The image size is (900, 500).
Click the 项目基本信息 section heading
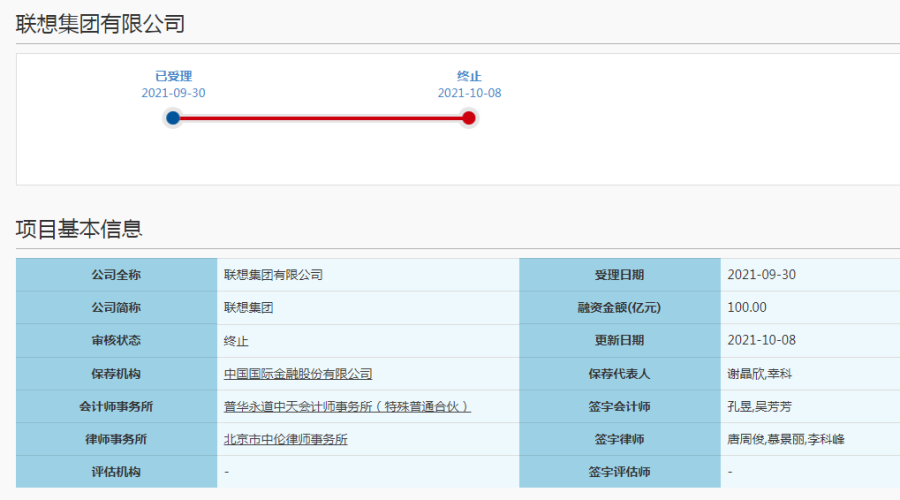coord(79,229)
